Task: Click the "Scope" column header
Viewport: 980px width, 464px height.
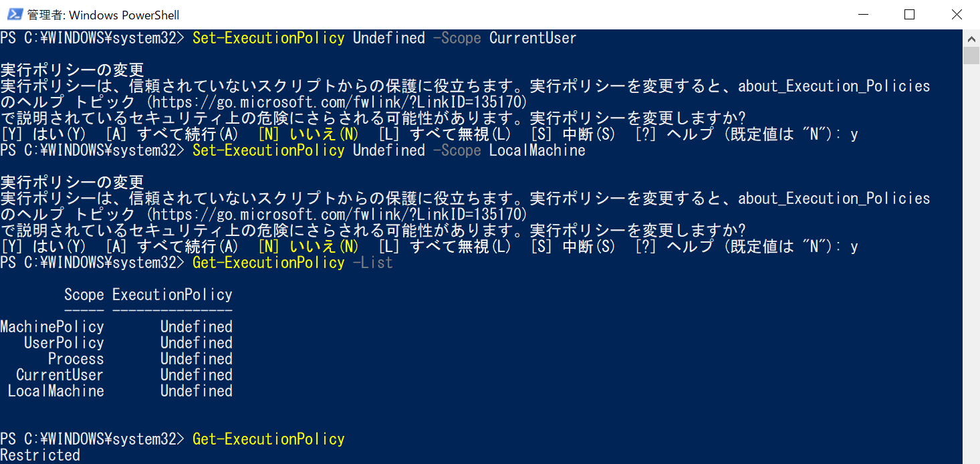Action: [84, 295]
